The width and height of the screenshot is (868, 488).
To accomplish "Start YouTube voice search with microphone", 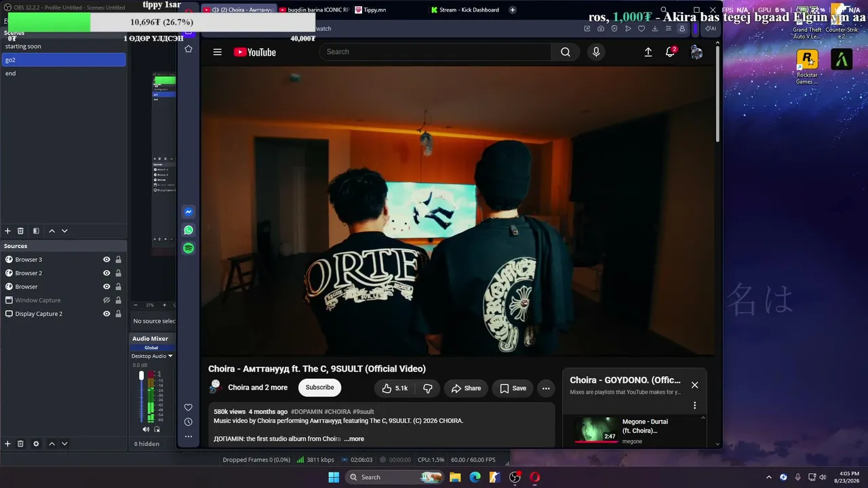I will coord(596,52).
